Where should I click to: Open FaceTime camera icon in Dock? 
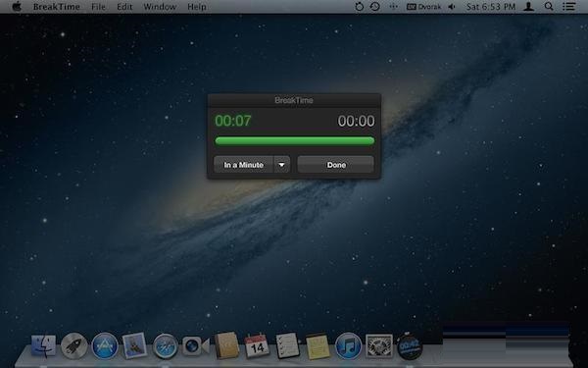tap(195, 345)
